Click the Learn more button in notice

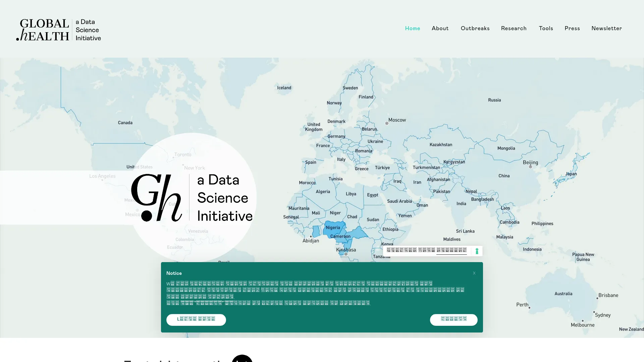coord(196,320)
